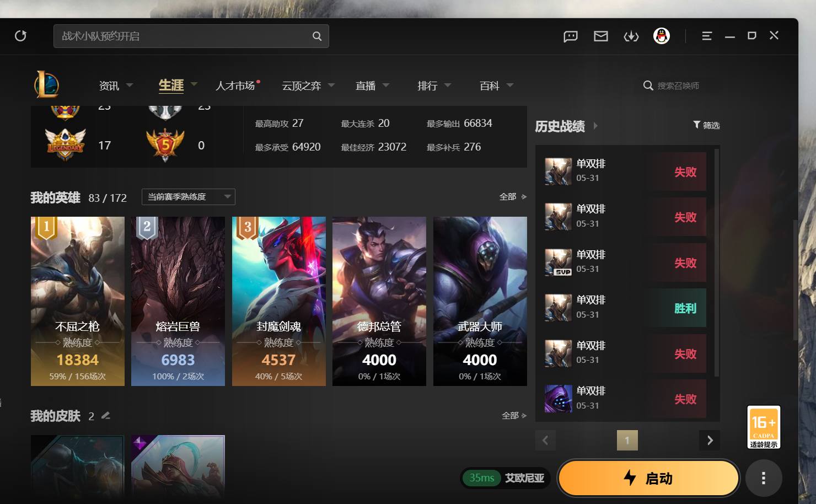Expand the 历史战绩 arrow
816x504 pixels.
pos(595,126)
